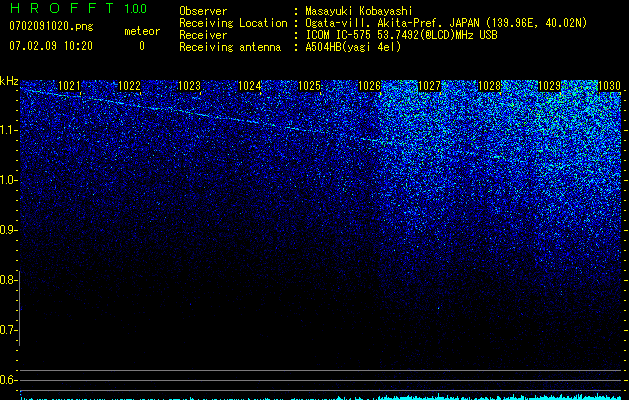This screenshot has height=400, width=629.
Task: Click the time marker 1026
Action: click(x=369, y=86)
